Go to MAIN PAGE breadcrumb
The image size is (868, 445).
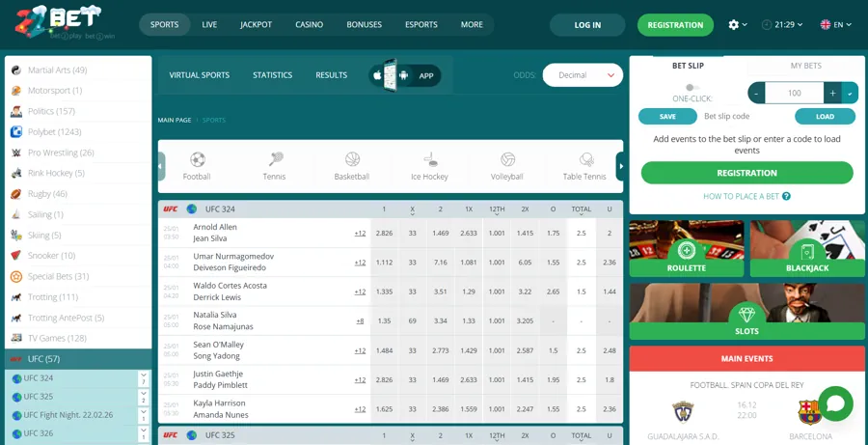175,121
